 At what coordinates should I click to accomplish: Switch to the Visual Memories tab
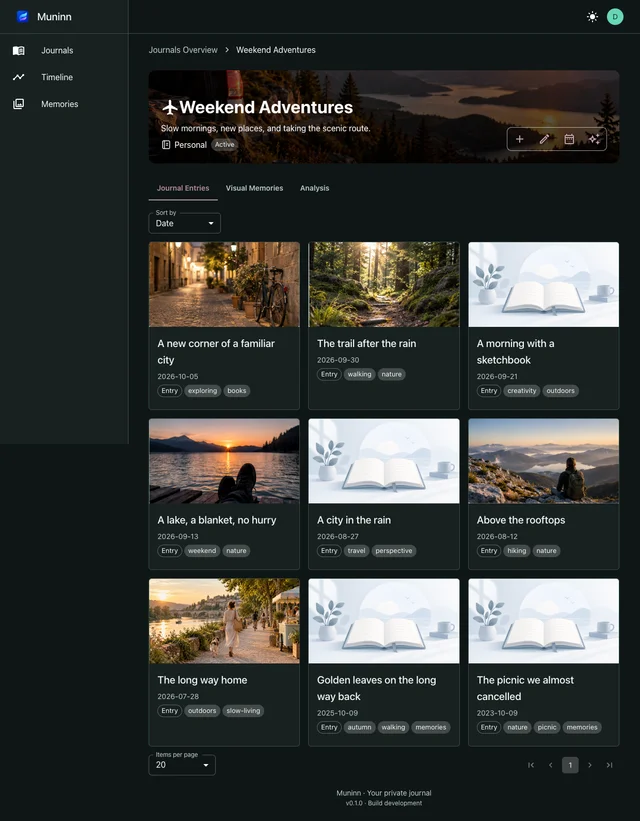coord(255,188)
